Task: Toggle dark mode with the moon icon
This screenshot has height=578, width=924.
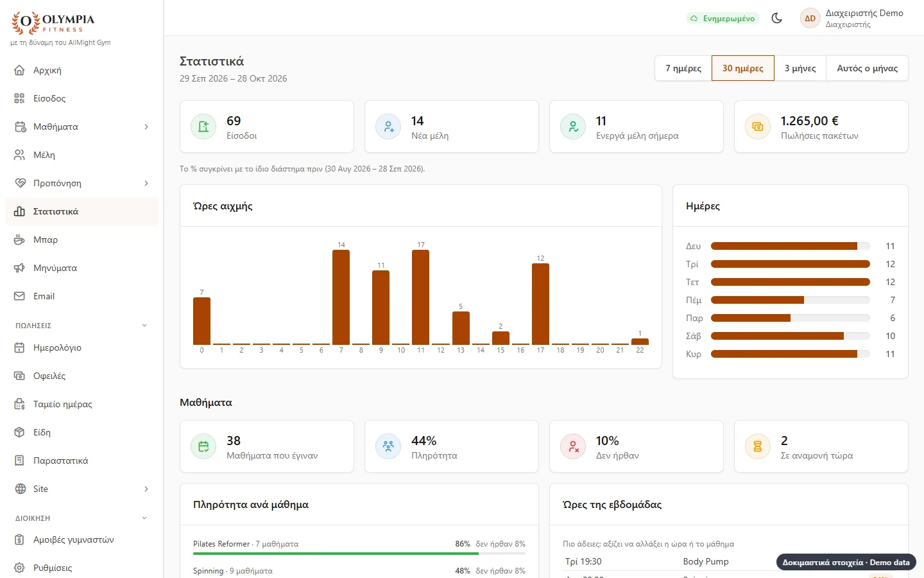Action: point(776,18)
